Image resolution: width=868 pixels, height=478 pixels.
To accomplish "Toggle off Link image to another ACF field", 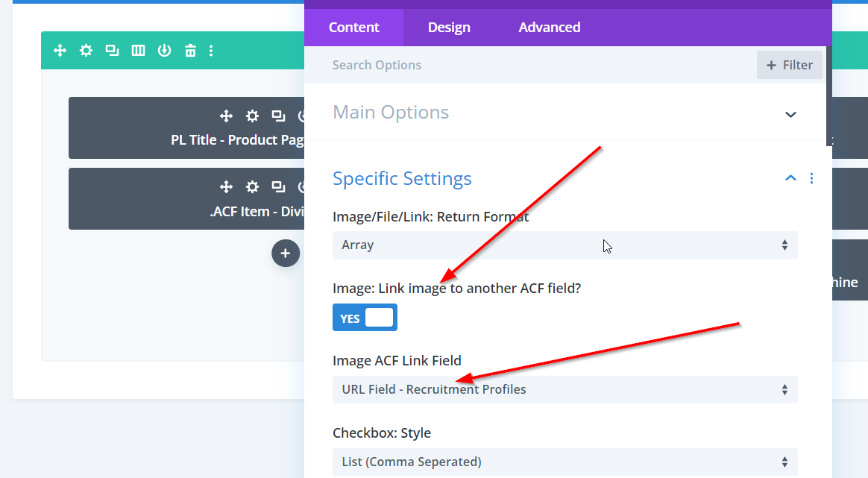I will [365, 318].
